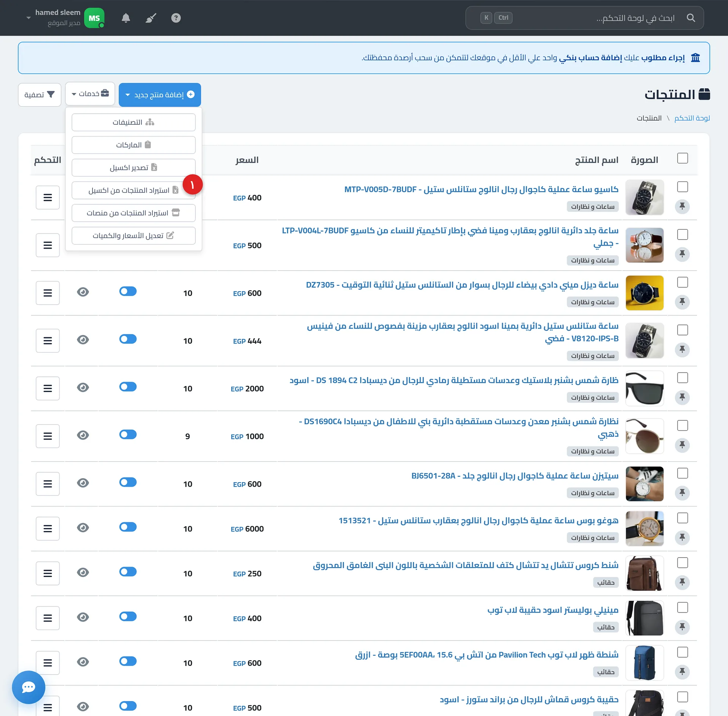The width and height of the screenshot is (728, 716).
Task: Tick the select-all products checkbox
Action: (x=682, y=158)
